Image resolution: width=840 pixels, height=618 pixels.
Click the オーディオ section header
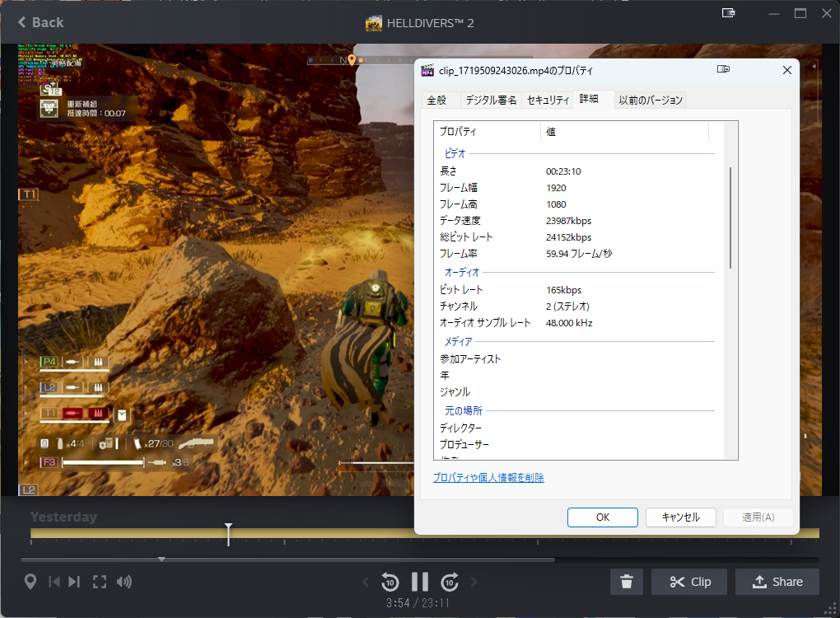coord(462,272)
